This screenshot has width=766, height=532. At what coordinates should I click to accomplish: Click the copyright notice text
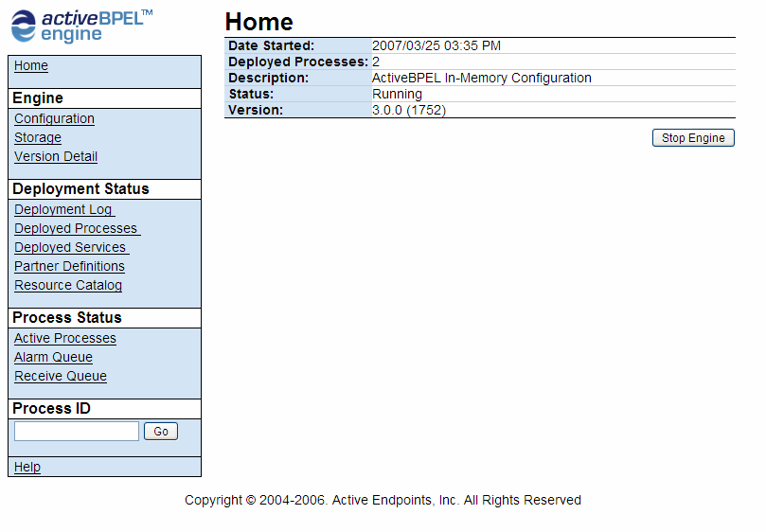pyautogui.click(x=383, y=500)
